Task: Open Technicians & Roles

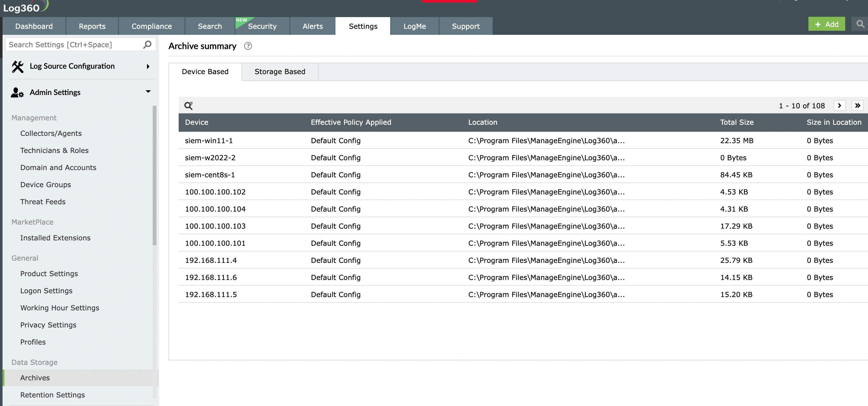Action: tap(54, 151)
